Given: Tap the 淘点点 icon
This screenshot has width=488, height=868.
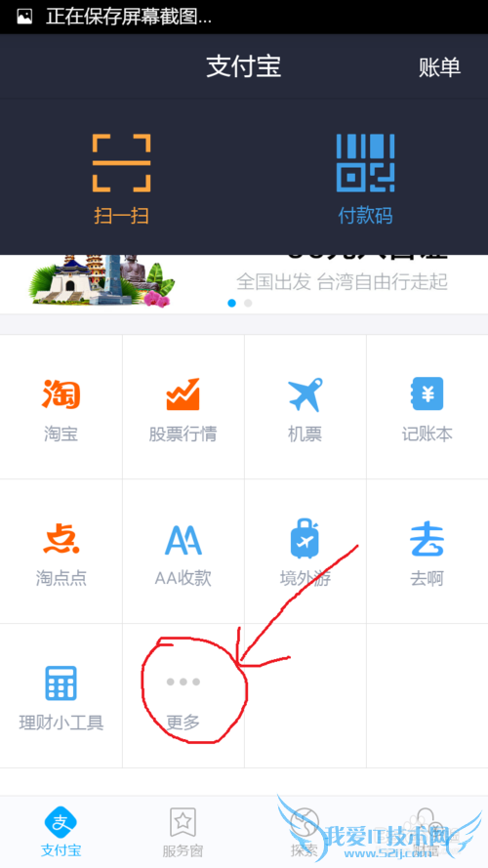Looking at the screenshot, I should pos(61,538).
